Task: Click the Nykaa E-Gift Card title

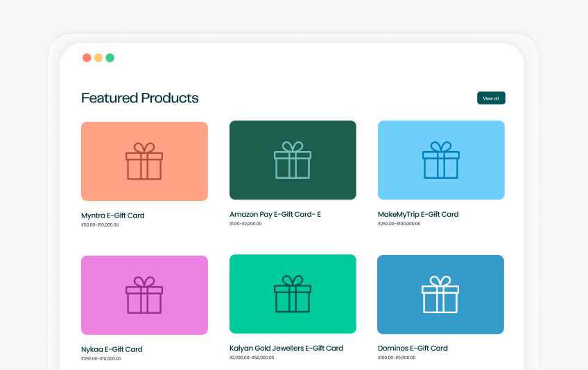Action: tap(112, 349)
